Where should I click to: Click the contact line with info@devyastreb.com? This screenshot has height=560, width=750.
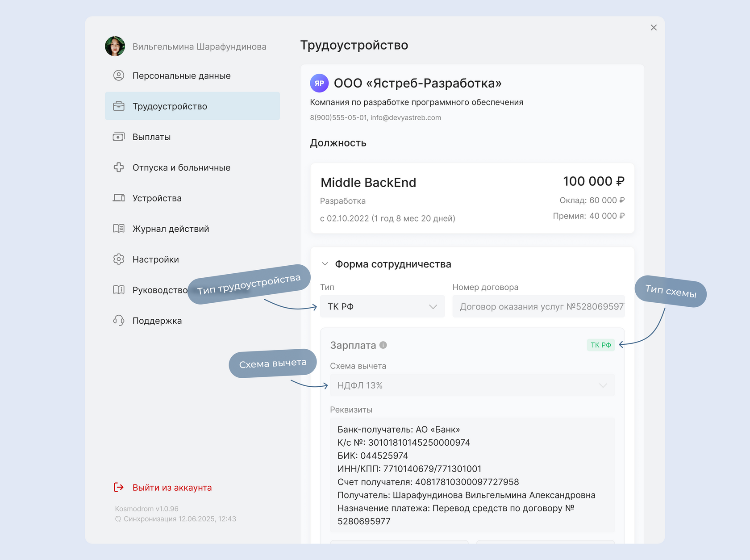click(375, 117)
